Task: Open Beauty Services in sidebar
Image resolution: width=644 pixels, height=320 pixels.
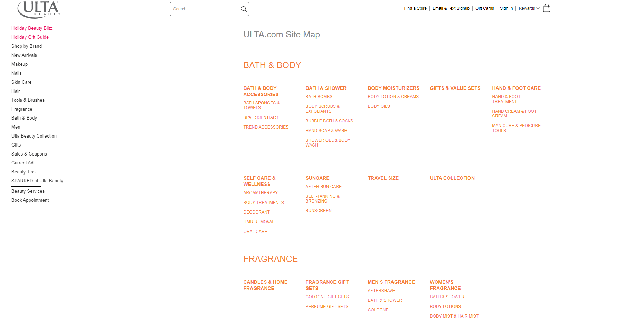Action: [28, 191]
